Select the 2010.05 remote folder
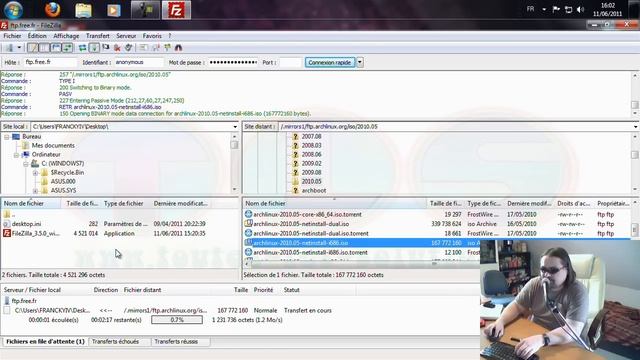Viewport: 640px width, 360px height. 311,182
